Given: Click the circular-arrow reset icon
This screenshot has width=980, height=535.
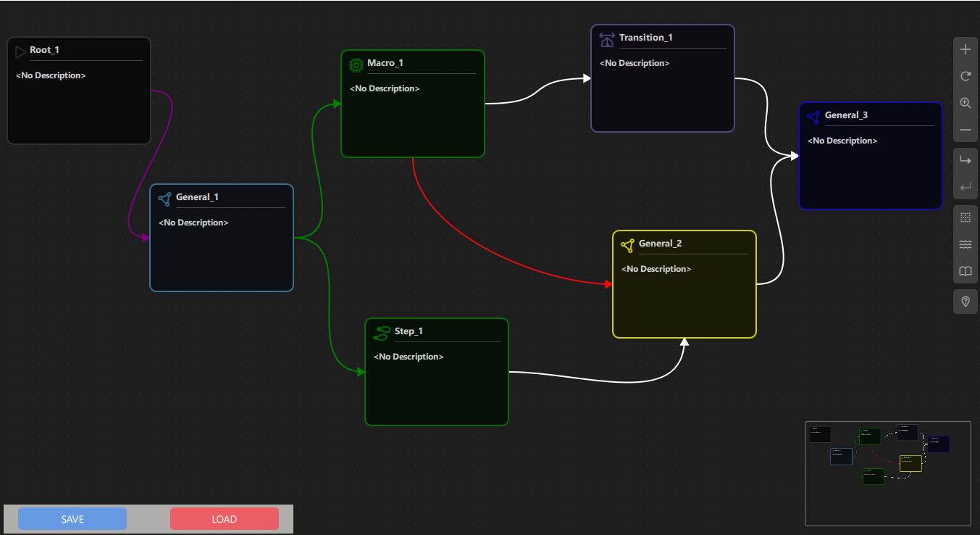Looking at the screenshot, I should tap(965, 76).
